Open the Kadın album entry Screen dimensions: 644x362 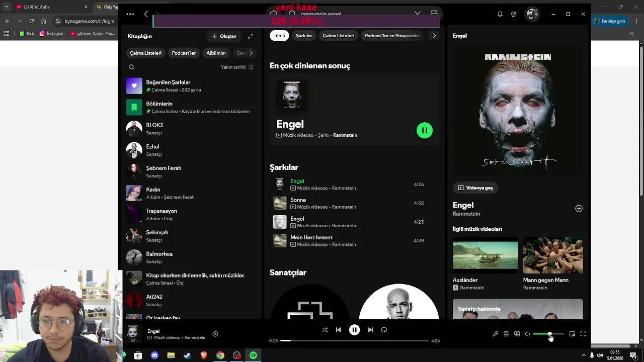coord(191,193)
